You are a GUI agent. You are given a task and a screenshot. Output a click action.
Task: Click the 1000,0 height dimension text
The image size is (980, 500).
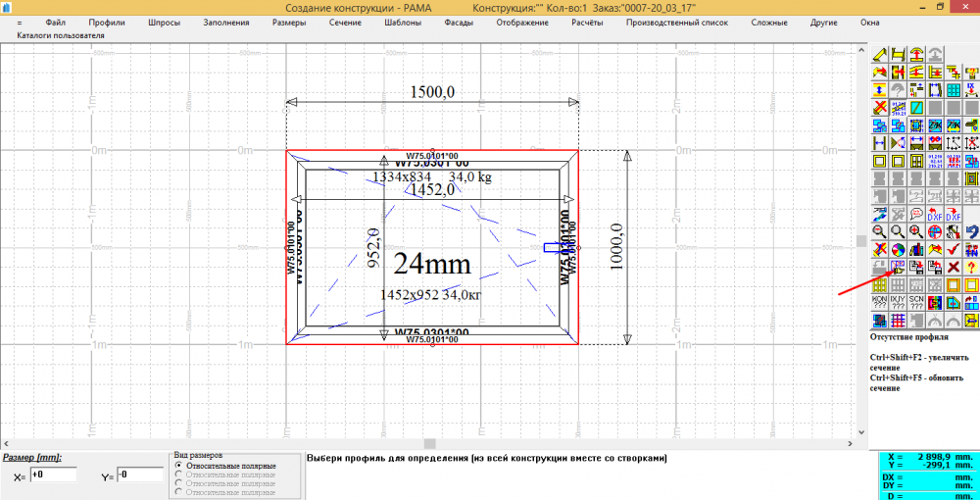616,247
